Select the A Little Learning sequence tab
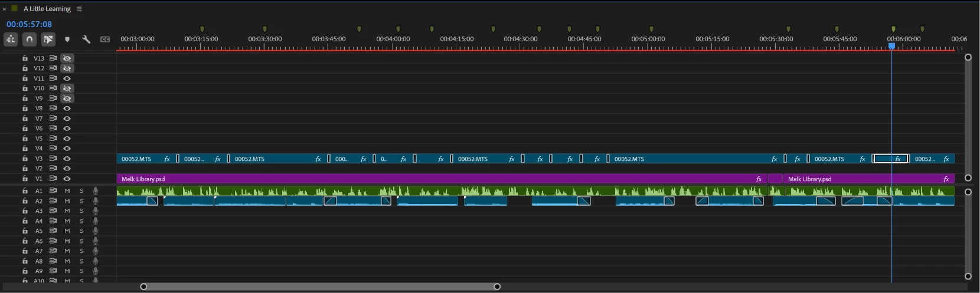The image size is (980, 293). [47, 9]
